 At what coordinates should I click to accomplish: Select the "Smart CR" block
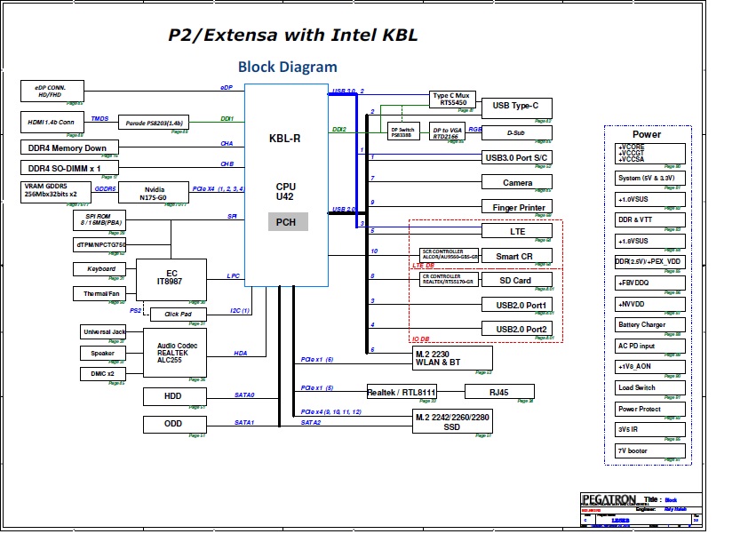(517, 256)
